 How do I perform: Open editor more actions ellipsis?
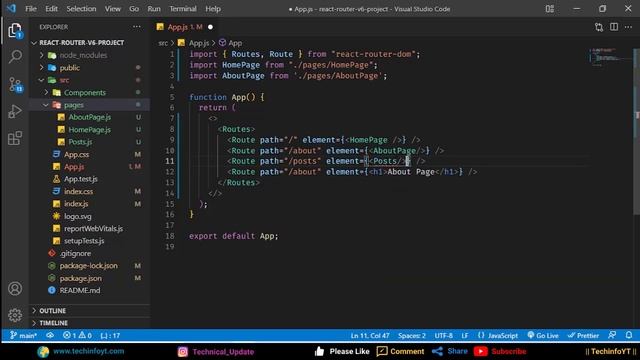pos(628,27)
